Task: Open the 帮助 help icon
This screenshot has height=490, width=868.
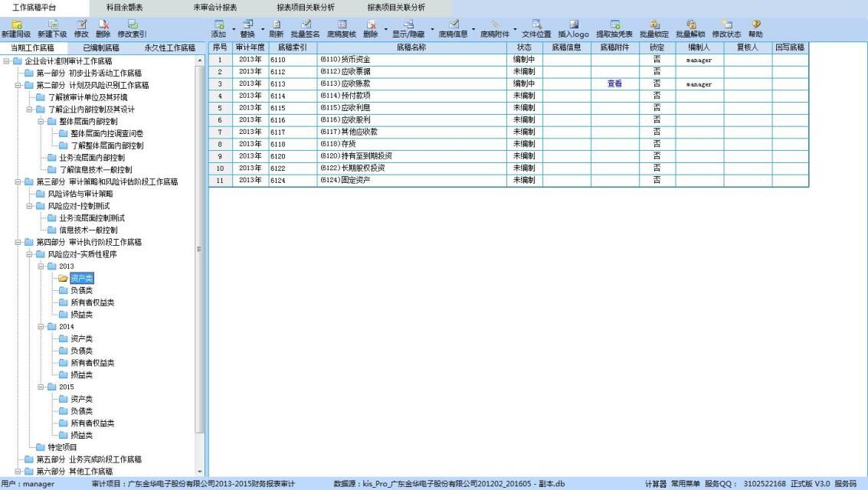Action: [x=755, y=24]
